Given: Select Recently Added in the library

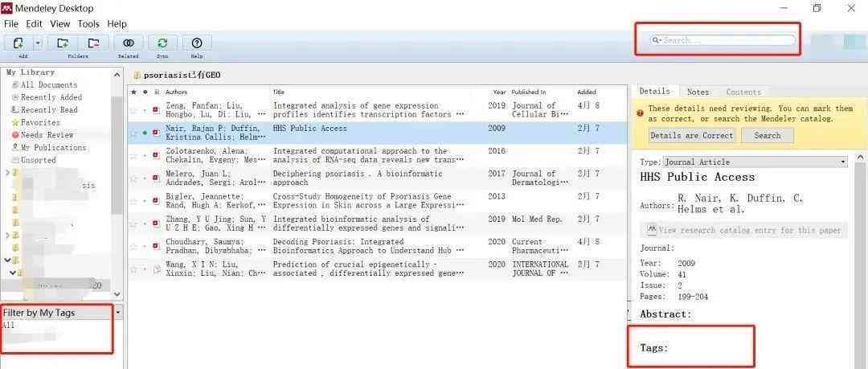Looking at the screenshot, I should coord(51,97).
